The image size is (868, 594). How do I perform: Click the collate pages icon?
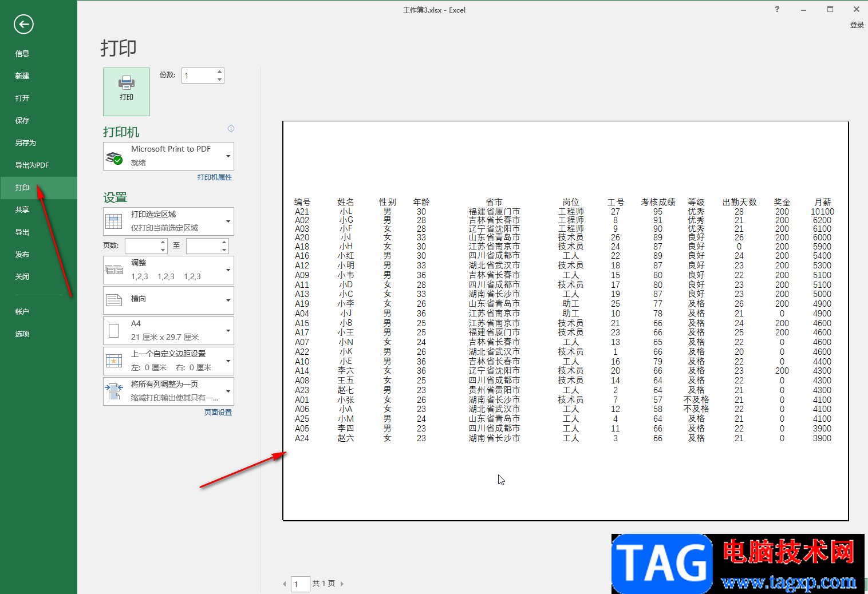(114, 270)
